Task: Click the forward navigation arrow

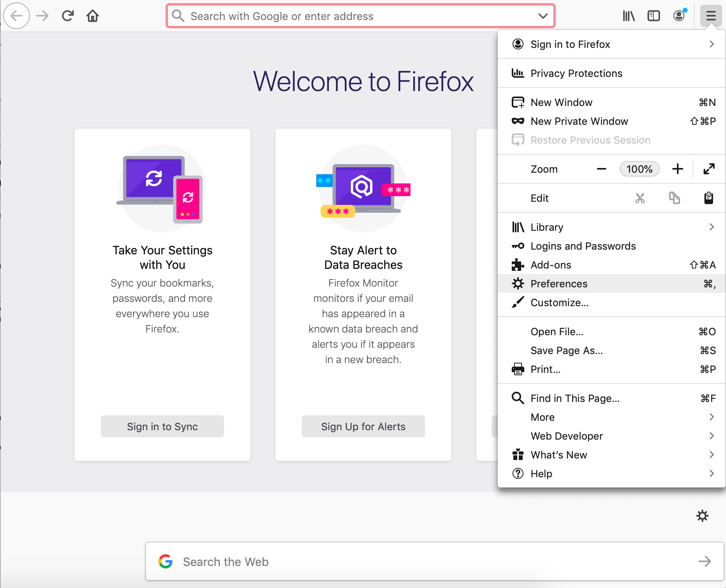Action: click(42, 16)
